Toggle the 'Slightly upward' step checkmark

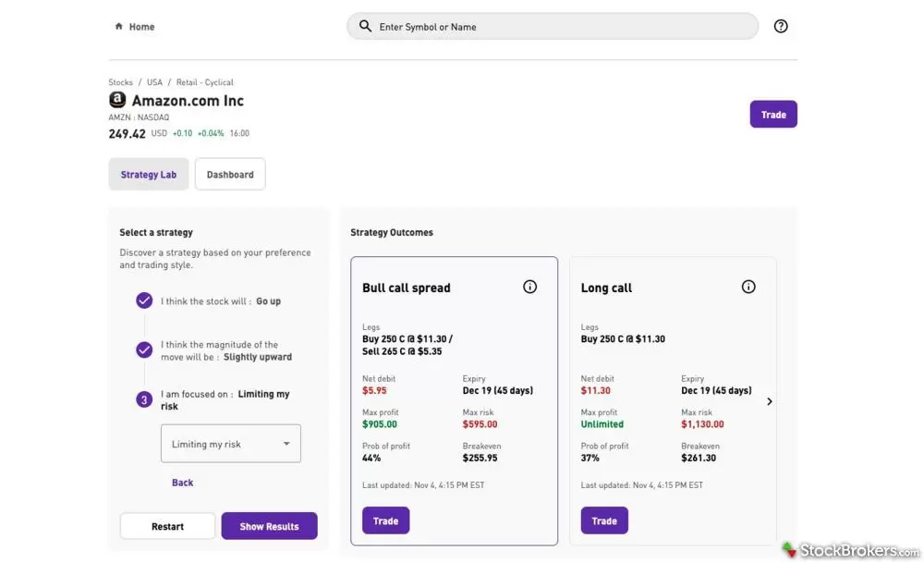[144, 350]
